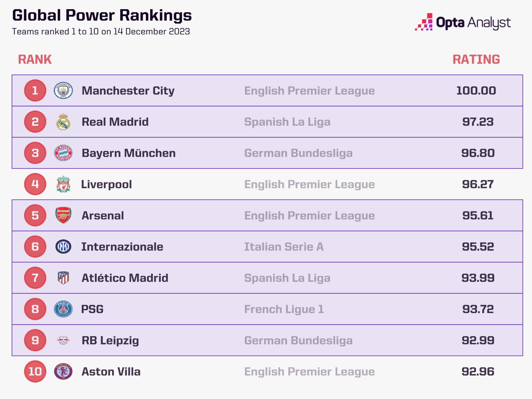This screenshot has width=532, height=399.
Task: Click the Global Power Rankings title
Action: [102, 15]
